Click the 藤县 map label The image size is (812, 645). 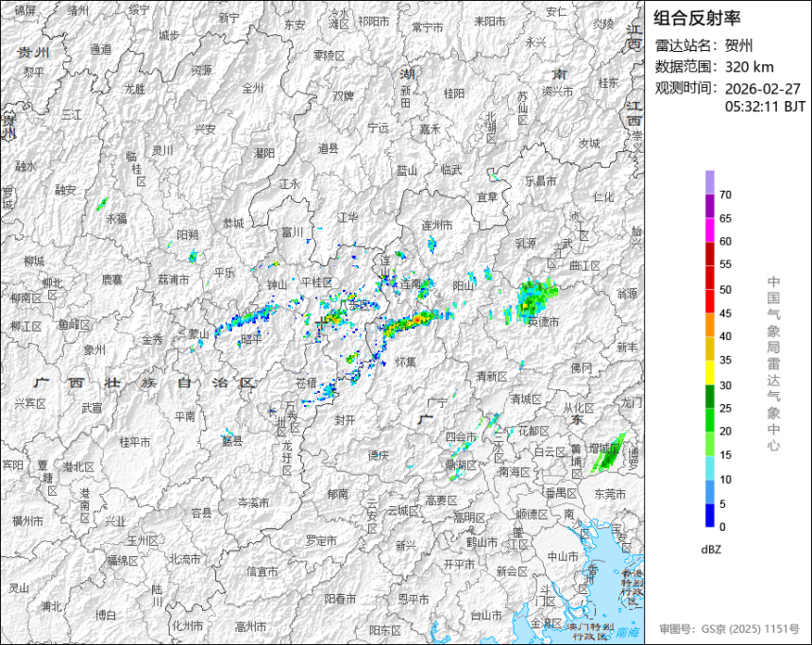[232, 441]
